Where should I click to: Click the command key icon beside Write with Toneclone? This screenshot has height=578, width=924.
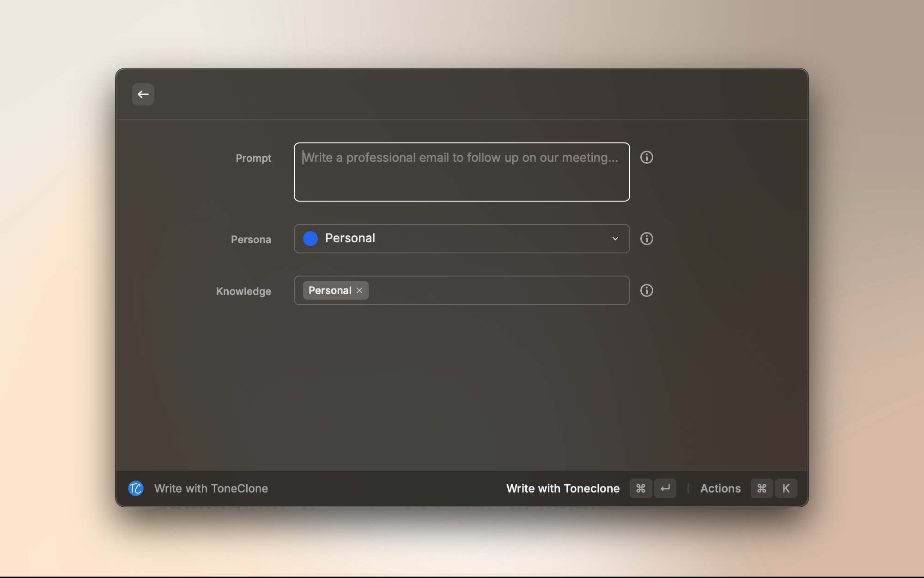pyautogui.click(x=641, y=488)
